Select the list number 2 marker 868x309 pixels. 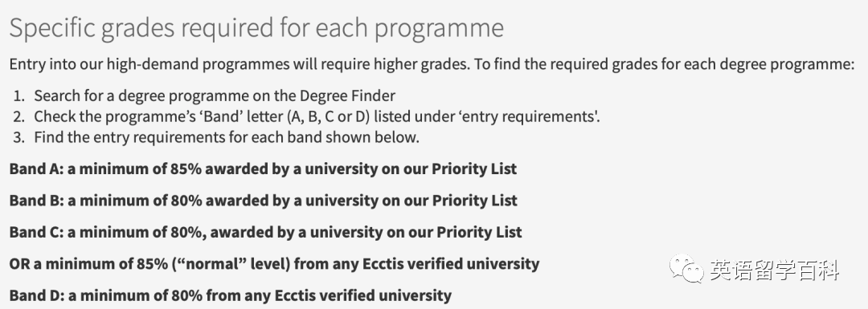pos(19,116)
